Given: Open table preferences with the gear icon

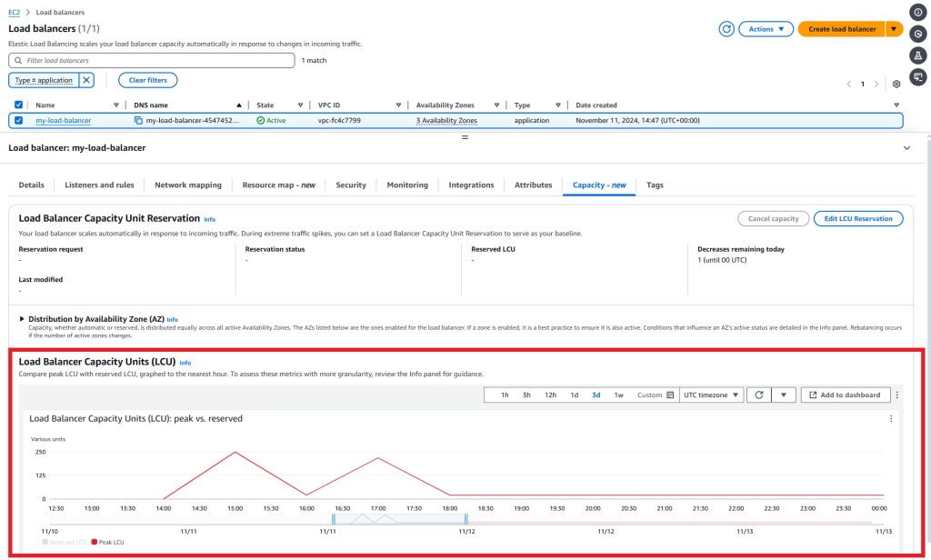Looking at the screenshot, I should pos(896,83).
